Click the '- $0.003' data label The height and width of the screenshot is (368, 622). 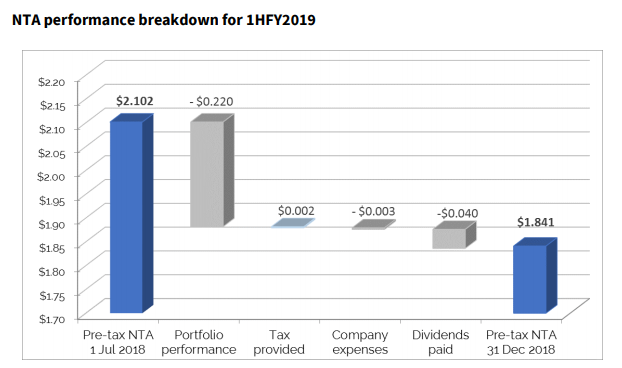click(373, 211)
